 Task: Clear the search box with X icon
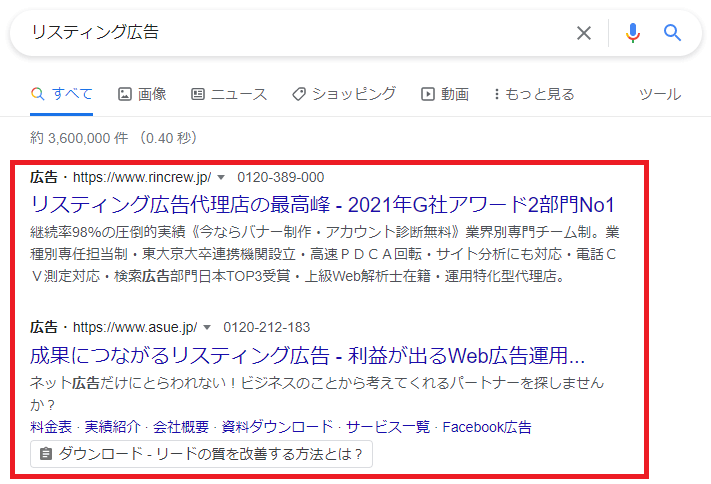coord(584,33)
